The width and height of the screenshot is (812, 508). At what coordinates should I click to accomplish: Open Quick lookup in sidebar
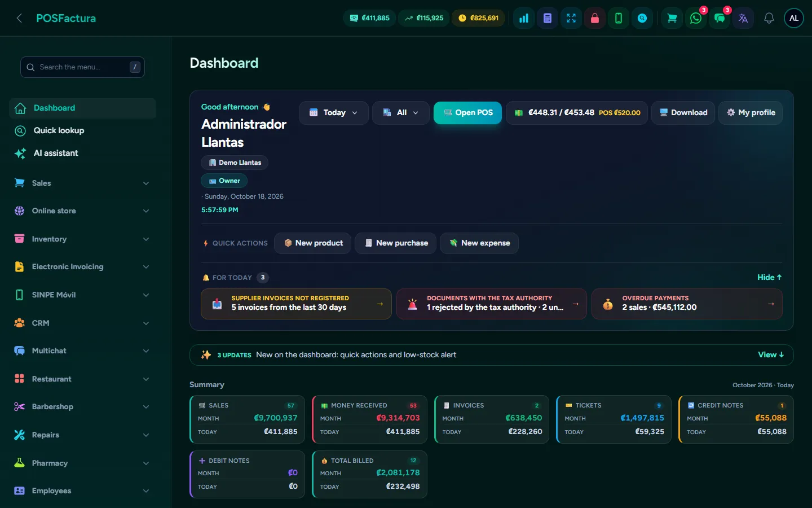click(x=82, y=130)
